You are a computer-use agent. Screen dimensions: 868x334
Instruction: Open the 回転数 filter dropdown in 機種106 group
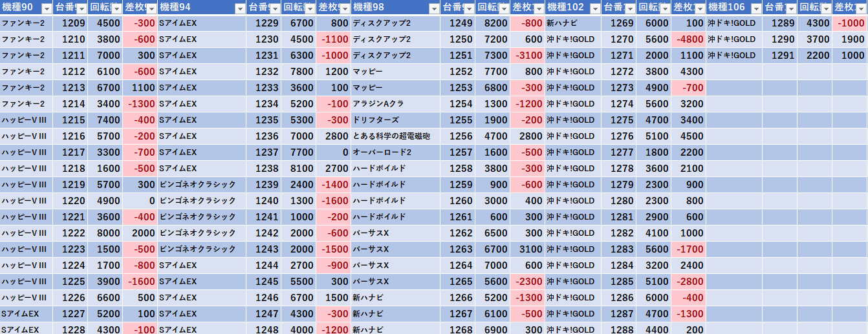coord(826,8)
